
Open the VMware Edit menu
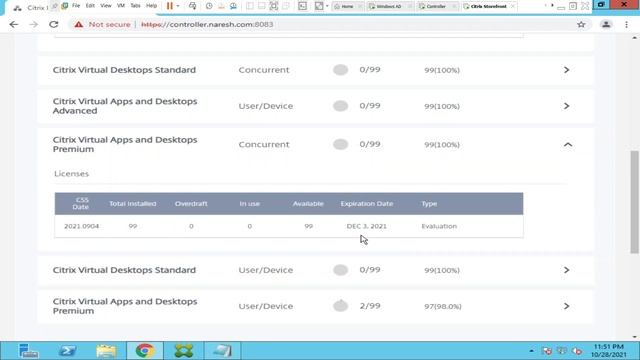tap(90, 6)
